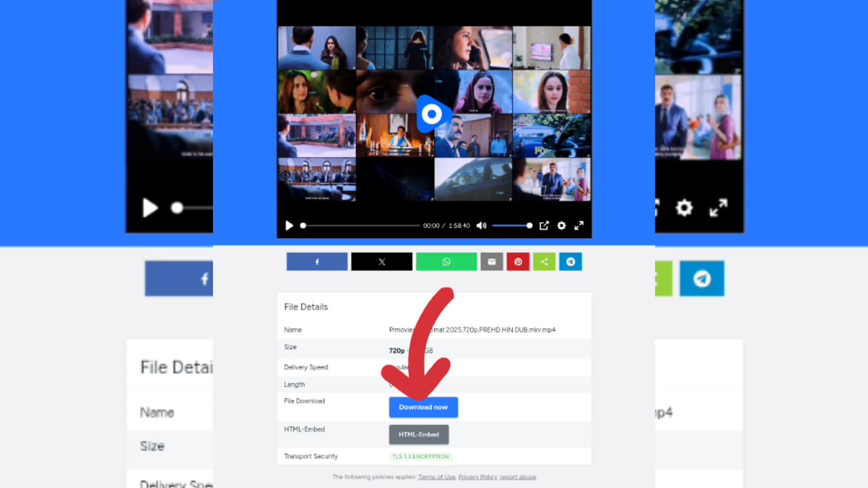Click the File Download row label
868x488 pixels.
coord(304,401)
